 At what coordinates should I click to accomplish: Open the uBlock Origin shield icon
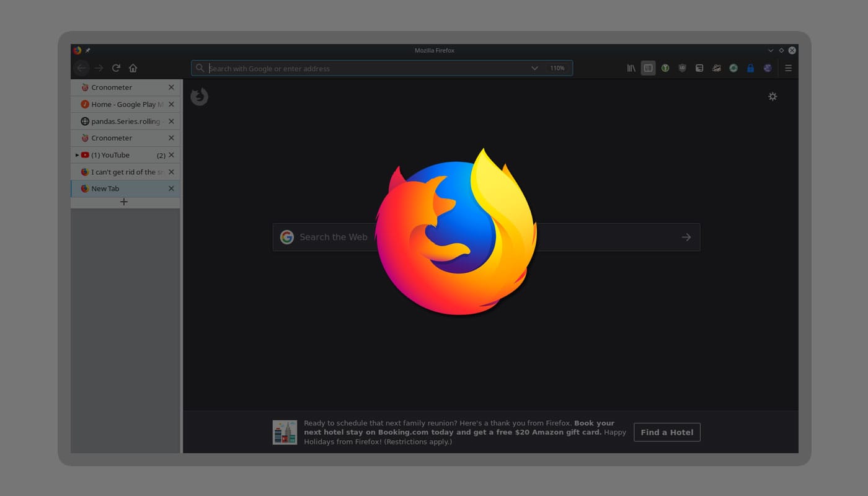pyautogui.click(x=683, y=68)
